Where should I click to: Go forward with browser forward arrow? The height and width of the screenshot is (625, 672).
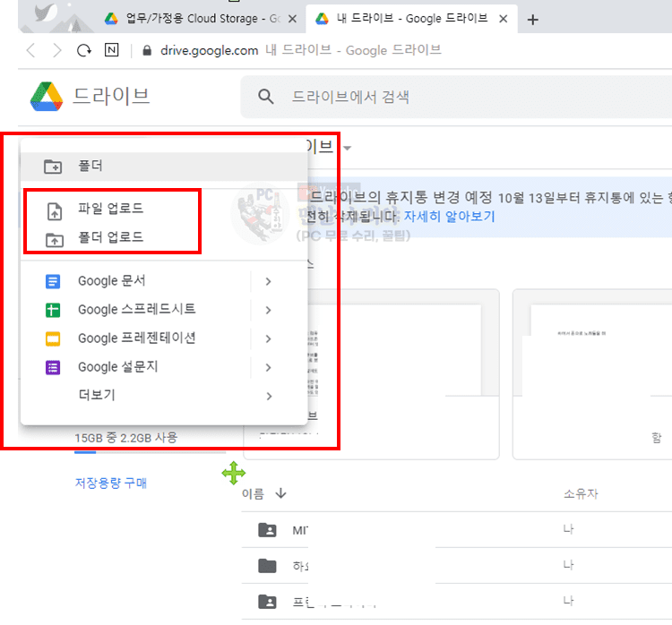[57, 50]
